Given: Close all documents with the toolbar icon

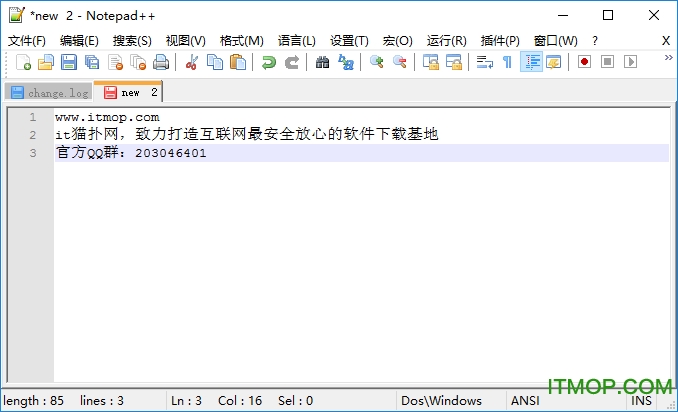Looking at the screenshot, I should pyautogui.click(x=138, y=62).
